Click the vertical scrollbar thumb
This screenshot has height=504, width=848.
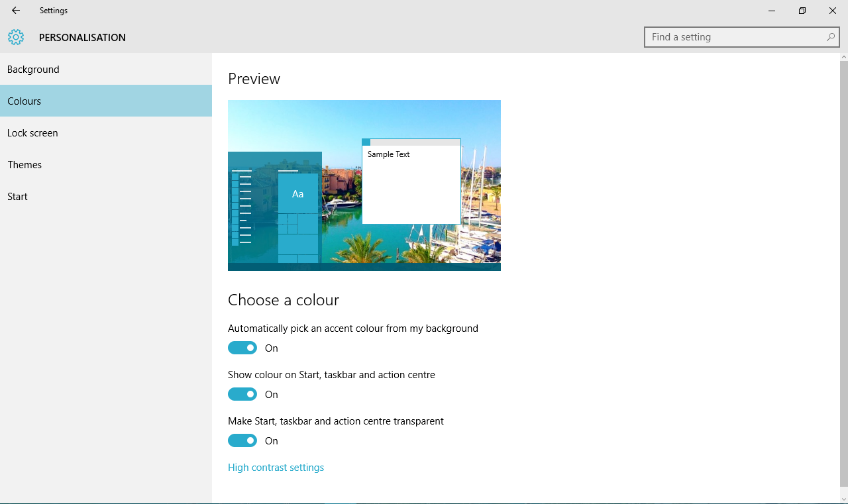pos(843,275)
